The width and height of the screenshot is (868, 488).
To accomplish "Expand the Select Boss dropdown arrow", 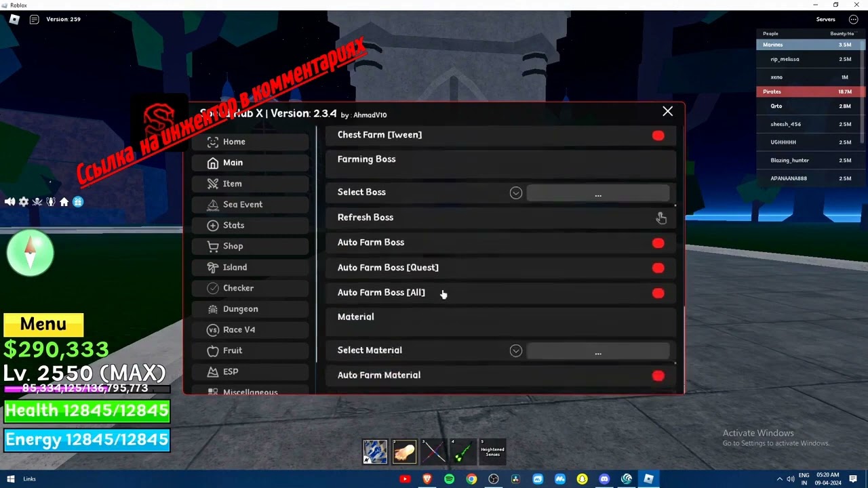I will (516, 192).
